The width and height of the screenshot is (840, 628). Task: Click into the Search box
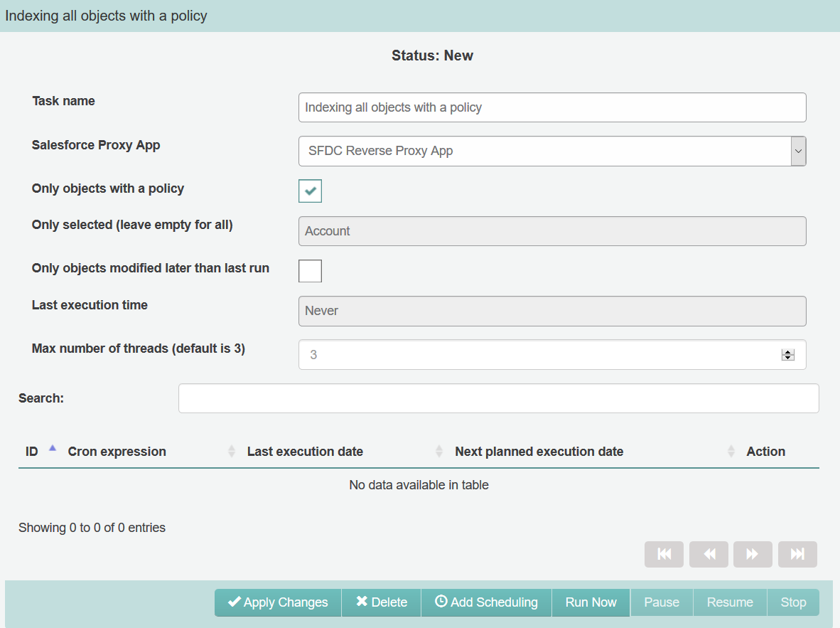click(499, 398)
